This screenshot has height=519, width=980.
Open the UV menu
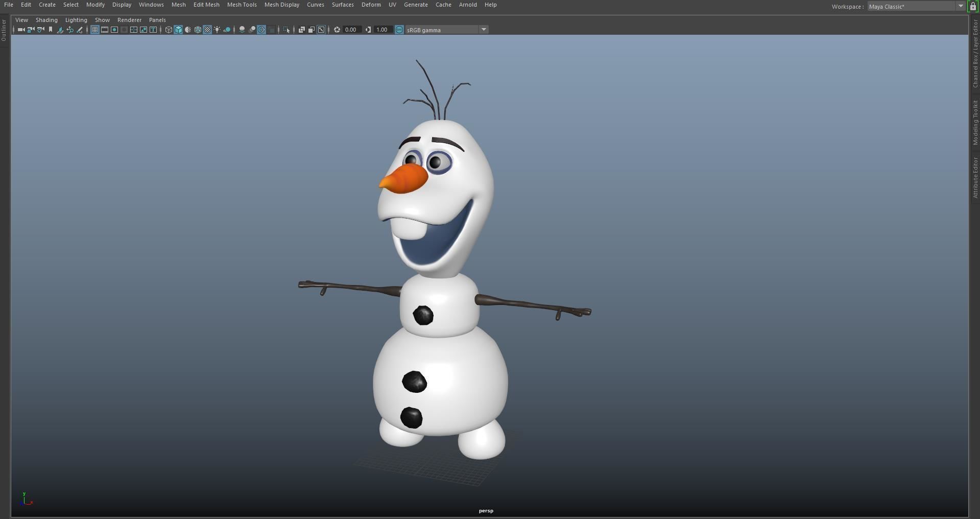pyautogui.click(x=392, y=5)
